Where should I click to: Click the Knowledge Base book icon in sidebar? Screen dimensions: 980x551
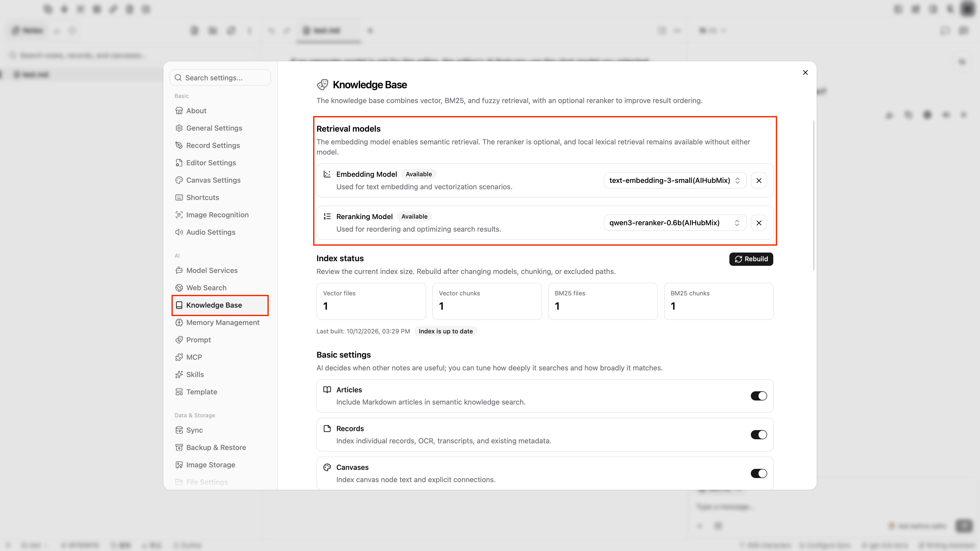179,305
